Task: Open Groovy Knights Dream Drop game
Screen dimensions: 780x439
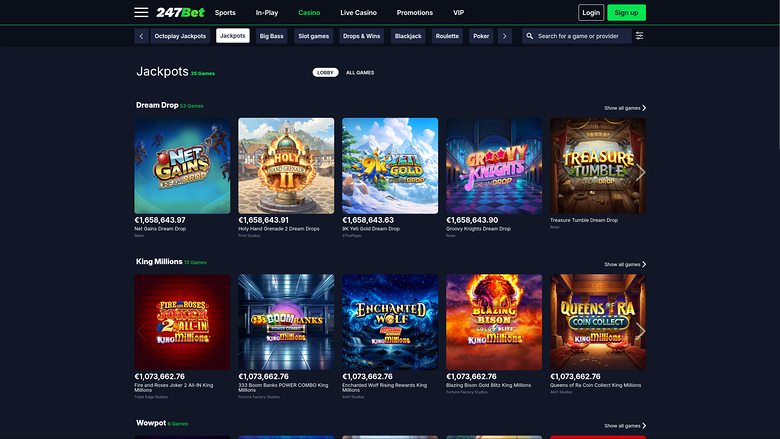Action: click(x=494, y=166)
